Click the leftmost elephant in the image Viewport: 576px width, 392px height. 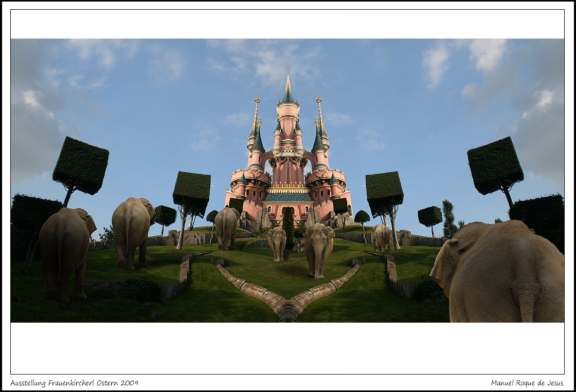pos(66,252)
